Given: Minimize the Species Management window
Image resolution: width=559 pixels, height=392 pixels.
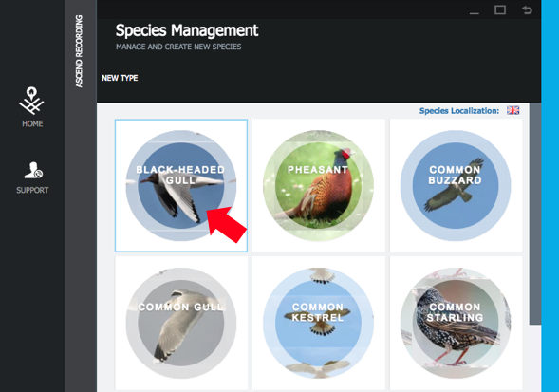Looking at the screenshot, I should click(475, 13).
